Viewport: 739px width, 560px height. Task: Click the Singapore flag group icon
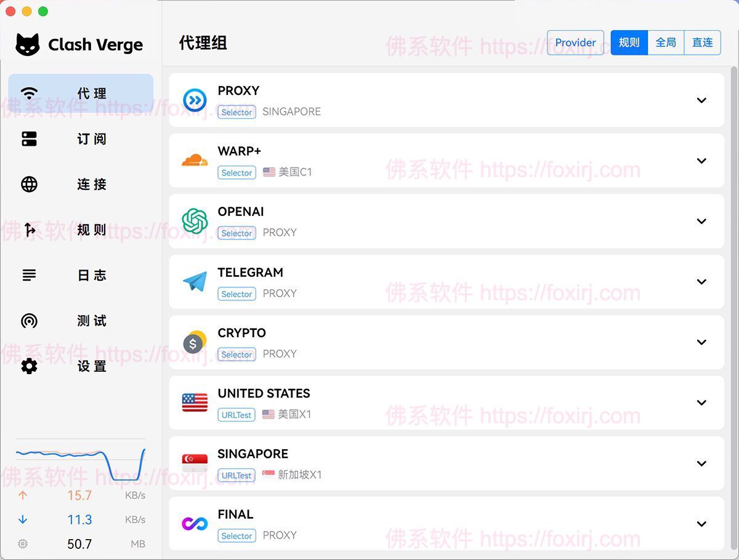click(x=195, y=463)
